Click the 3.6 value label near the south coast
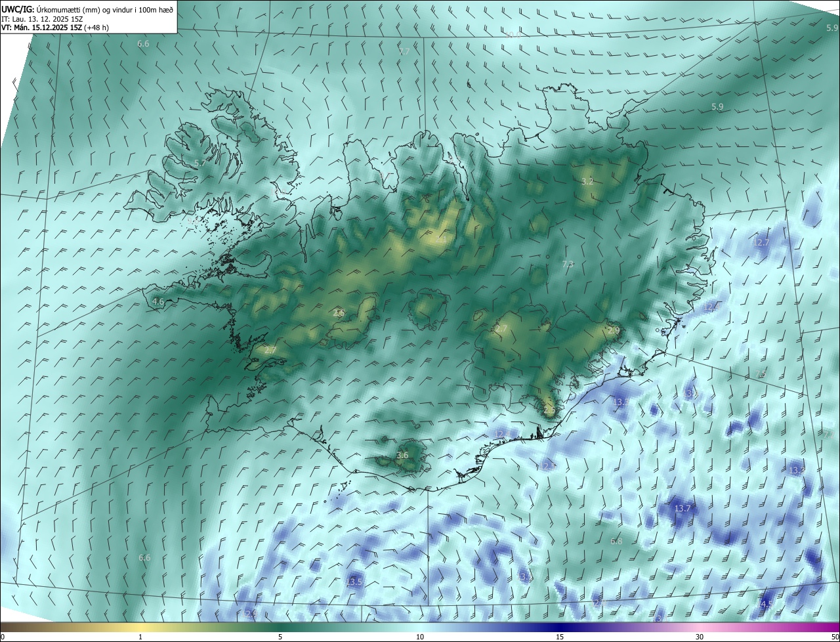This screenshot has width=840, height=642. point(403,455)
